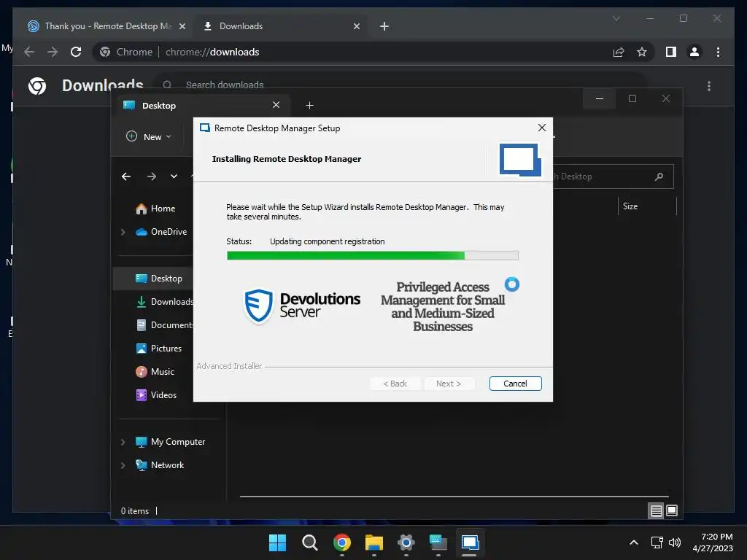Expand the Network tree node

click(123, 465)
